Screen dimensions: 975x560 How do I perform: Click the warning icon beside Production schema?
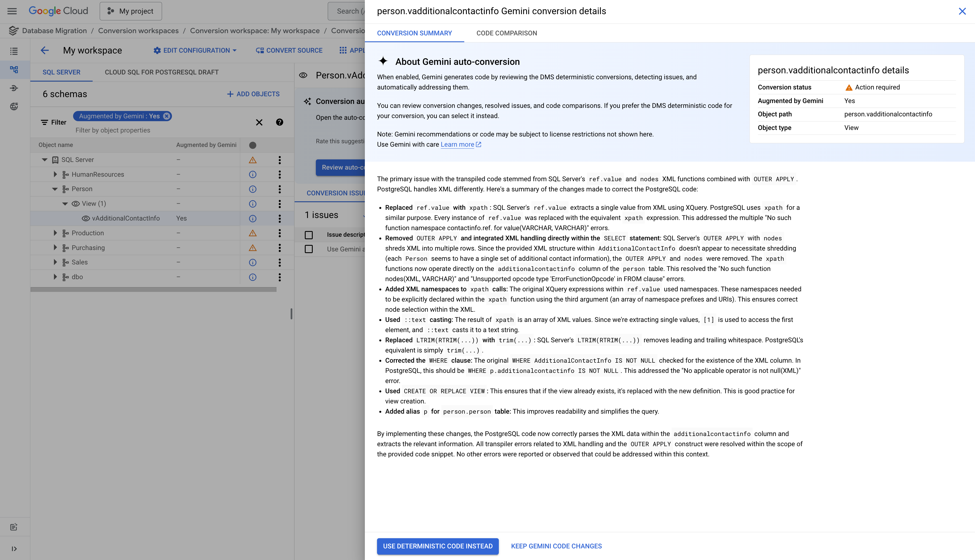[x=252, y=233]
